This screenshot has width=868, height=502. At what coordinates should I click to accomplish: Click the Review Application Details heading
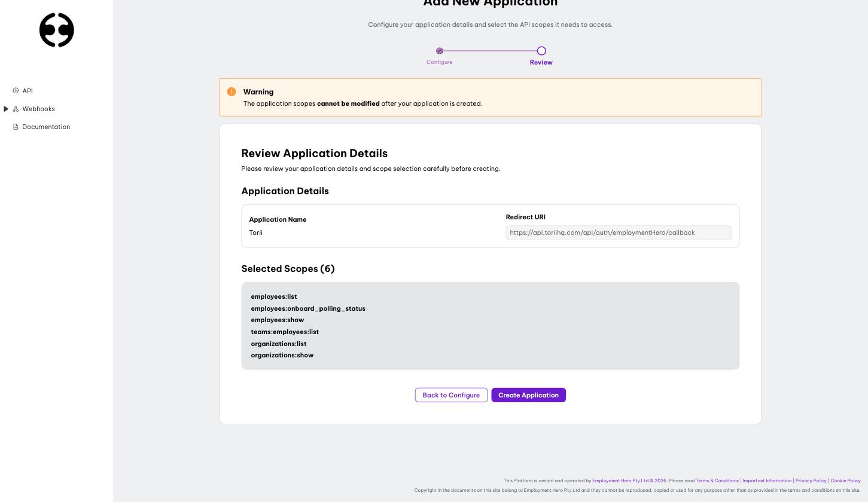[315, 154]
